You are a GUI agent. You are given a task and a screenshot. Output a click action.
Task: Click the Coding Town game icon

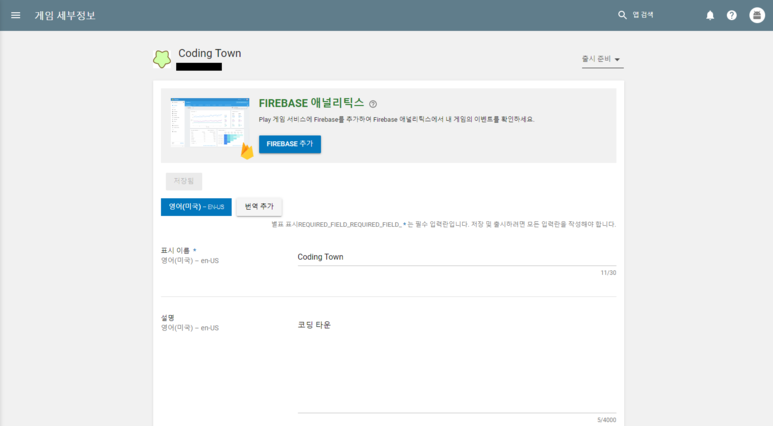click(162, 59)
